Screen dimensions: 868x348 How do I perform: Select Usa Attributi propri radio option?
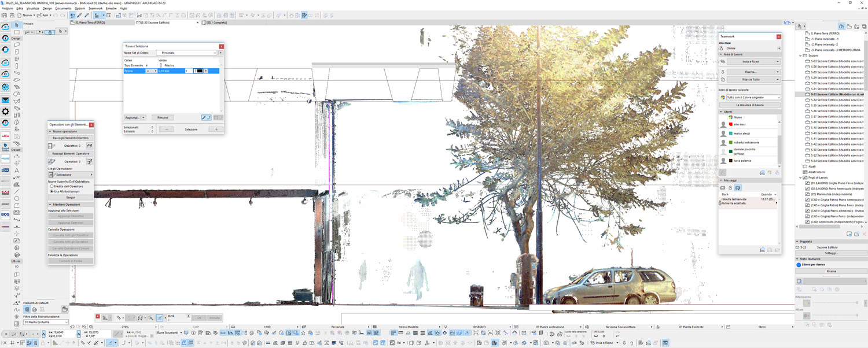pos(52,191)
